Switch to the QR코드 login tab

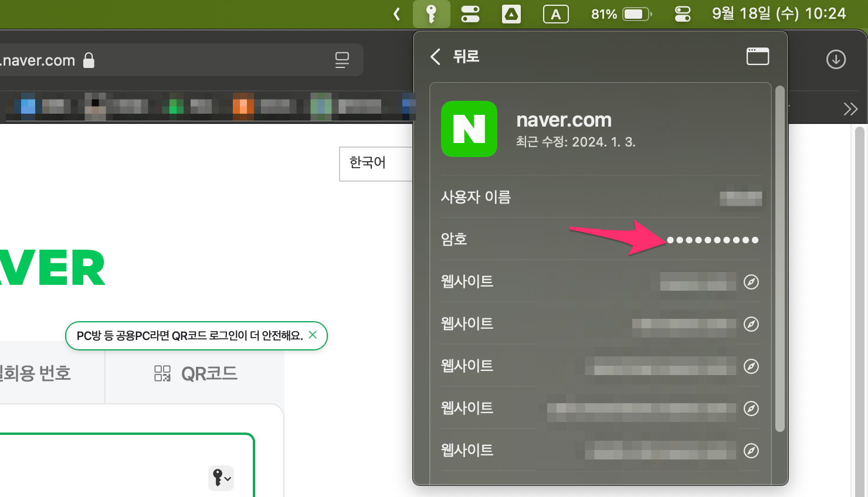(195, 373)
